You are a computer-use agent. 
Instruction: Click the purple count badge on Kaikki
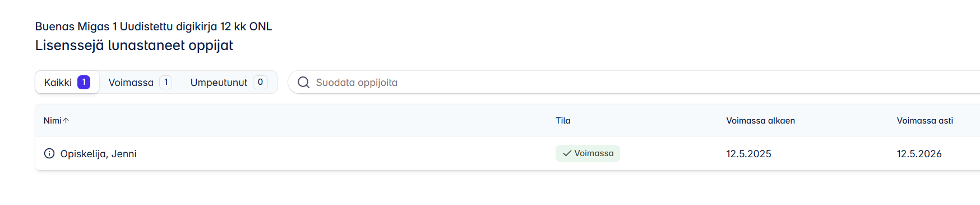click(x=84, y=82)
